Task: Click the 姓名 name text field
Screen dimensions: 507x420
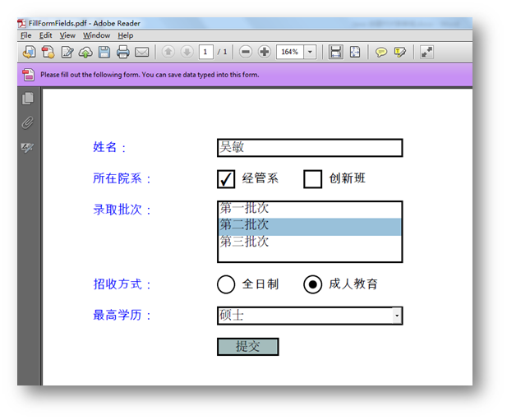Action: 310,148
